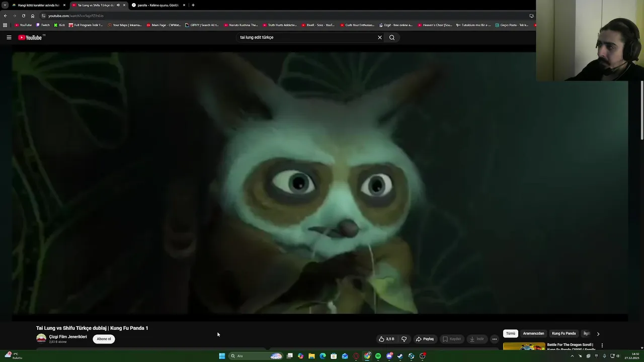Open Spotify from the taskbar
Screen dimensions: 644x362
378,356
